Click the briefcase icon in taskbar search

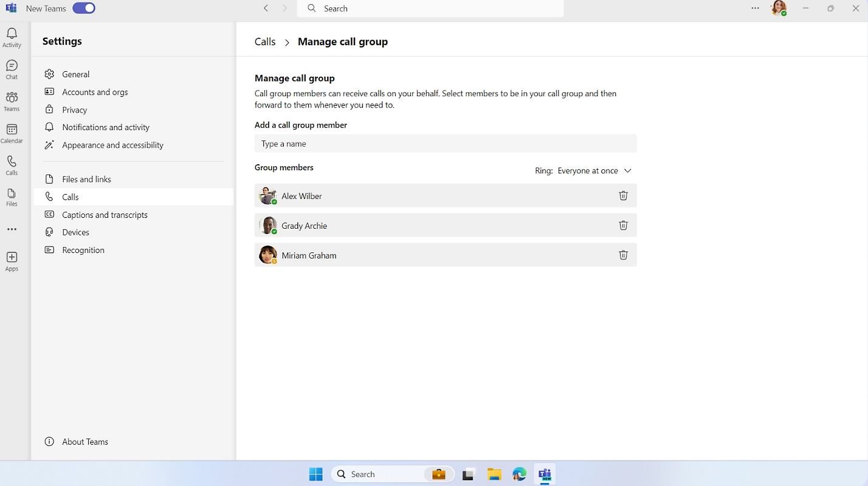[x=438, y=474]
